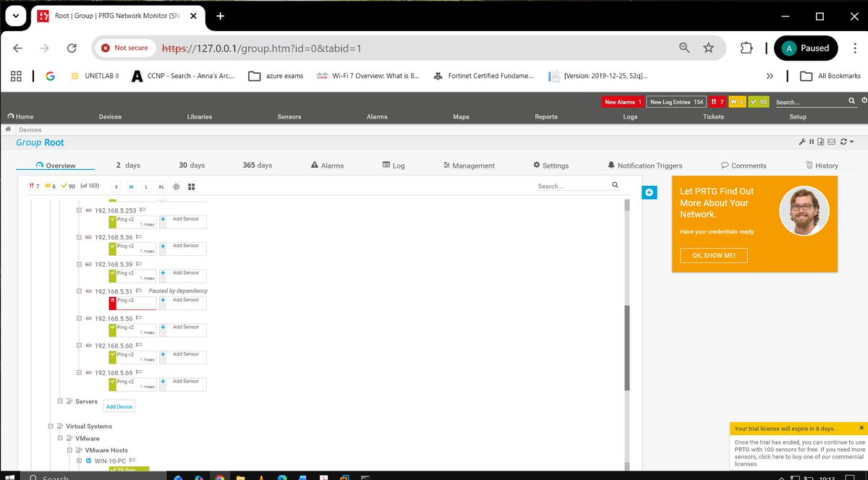Collapse the 192.168.5.39 device node
The height and width of the screenshot is (480, 868).
80,265
